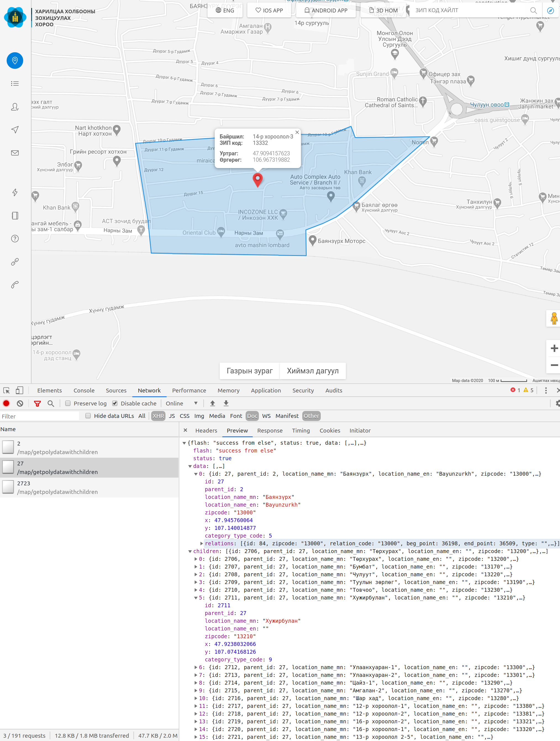Image resolution: width=560 pixels, height=741 pixels.
Task: Select All filter type
Action: point(142,416)
